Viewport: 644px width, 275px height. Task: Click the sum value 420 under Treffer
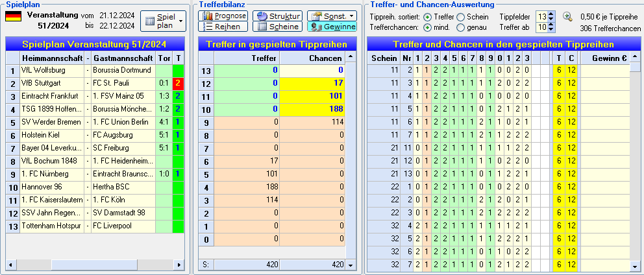[247, 265]
